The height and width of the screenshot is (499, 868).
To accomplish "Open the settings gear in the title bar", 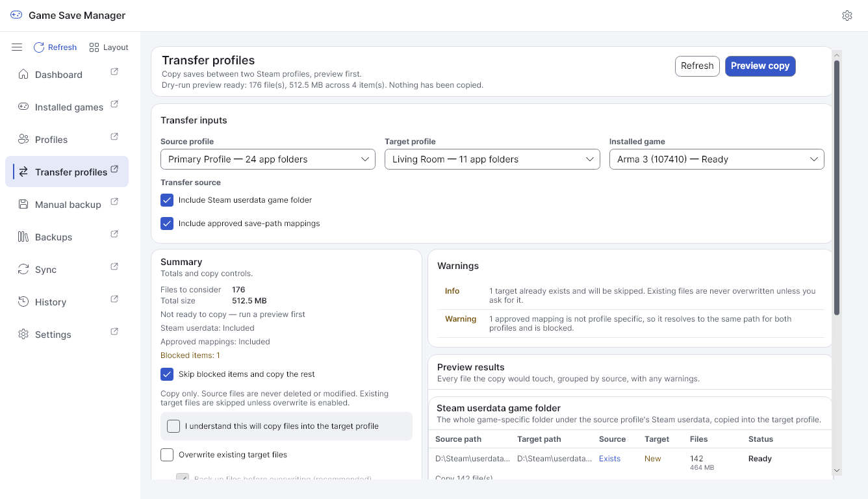I will coord(847,16).
